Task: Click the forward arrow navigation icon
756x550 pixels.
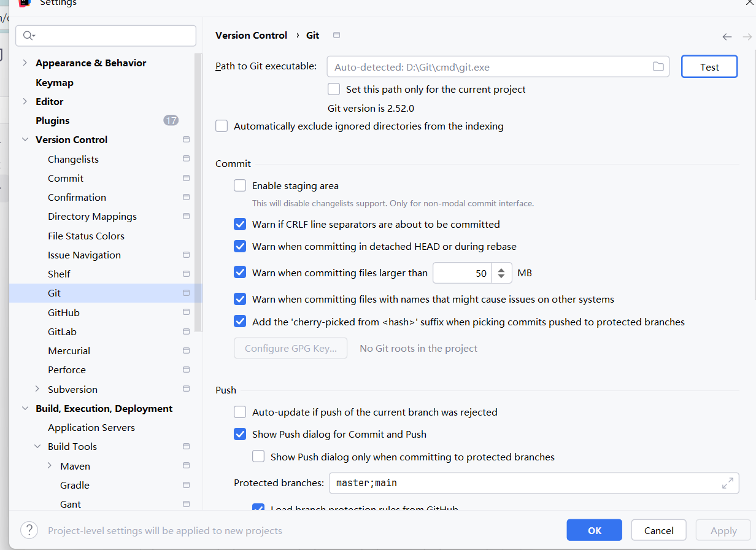Action: pos(747,37)
